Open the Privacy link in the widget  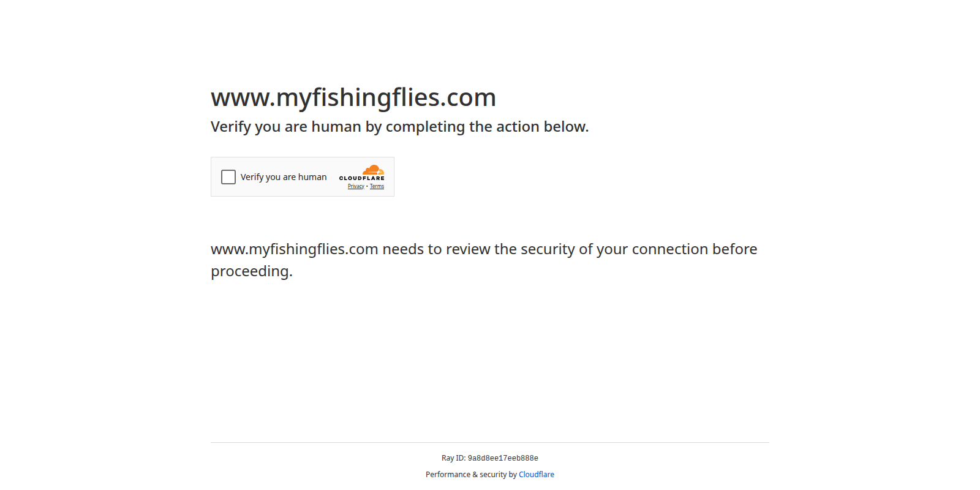point(356,186)
